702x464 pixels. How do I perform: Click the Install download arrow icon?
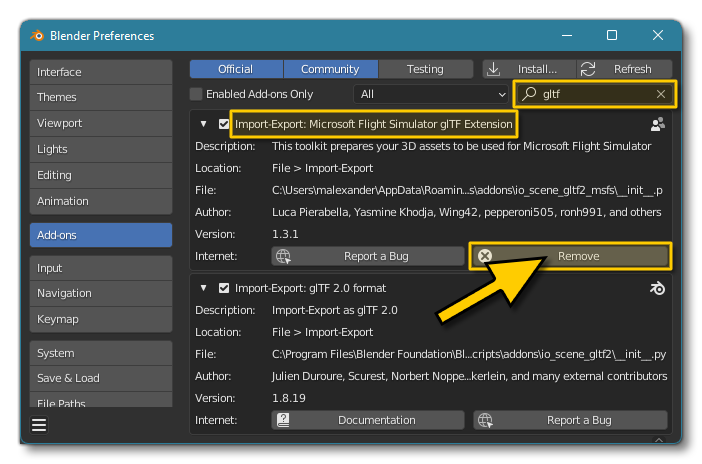493,69
